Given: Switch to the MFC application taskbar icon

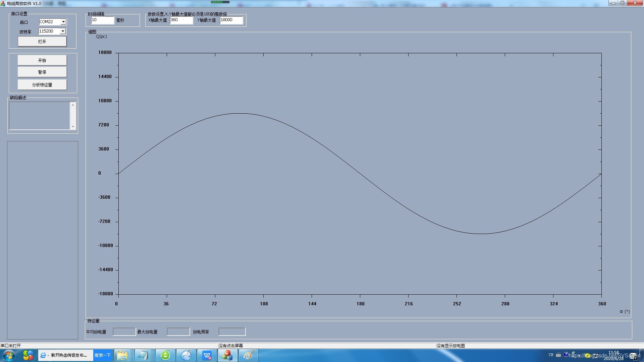Looking at the screenshot, I should click(x=228, y=355).
